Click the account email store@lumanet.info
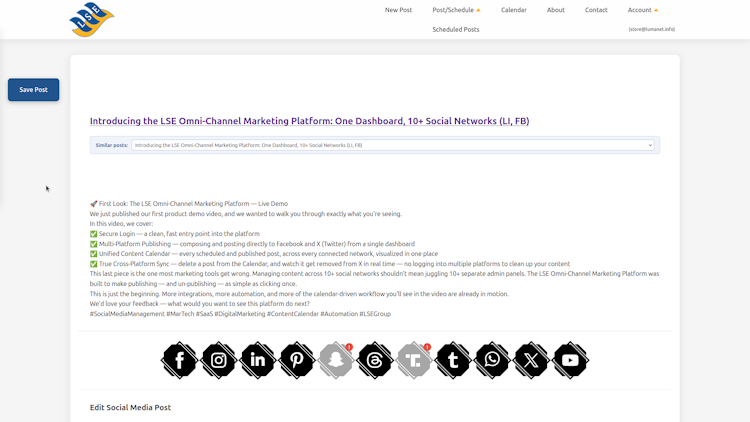Image resolution: width=750 pixels, height=422 pixels. pos(651,29)
